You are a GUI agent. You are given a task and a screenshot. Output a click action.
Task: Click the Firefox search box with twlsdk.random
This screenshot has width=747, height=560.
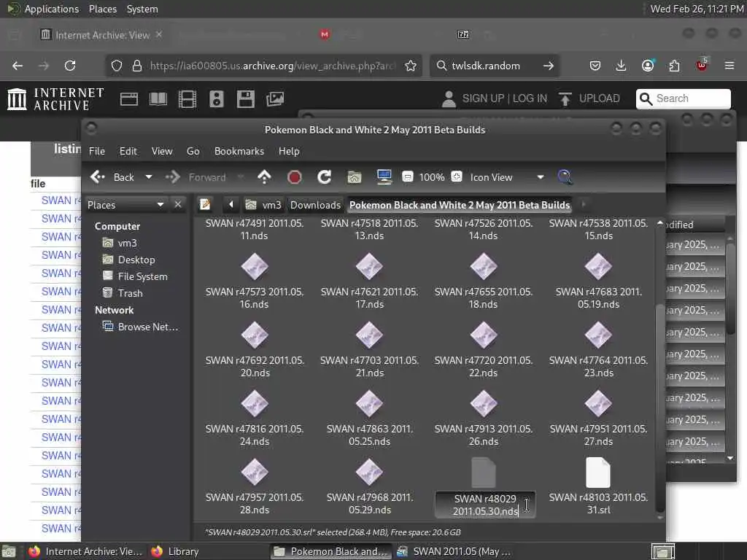[x=495, y=66]
